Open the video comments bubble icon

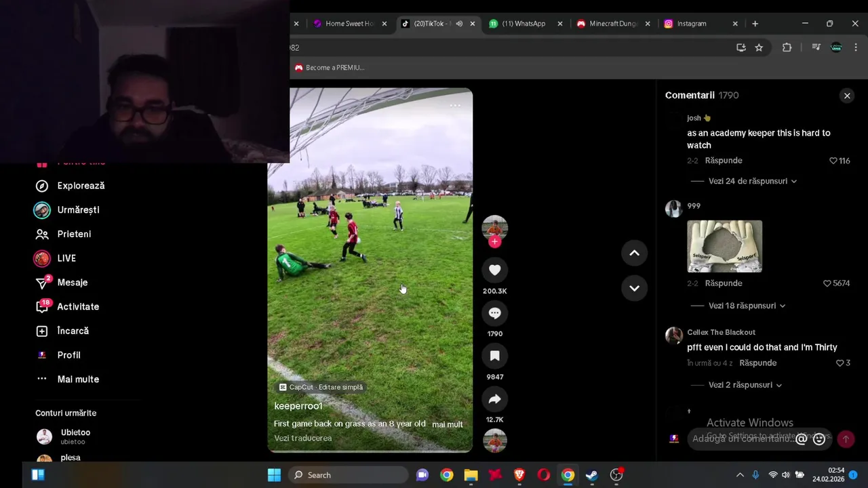(x=495, y=313)
